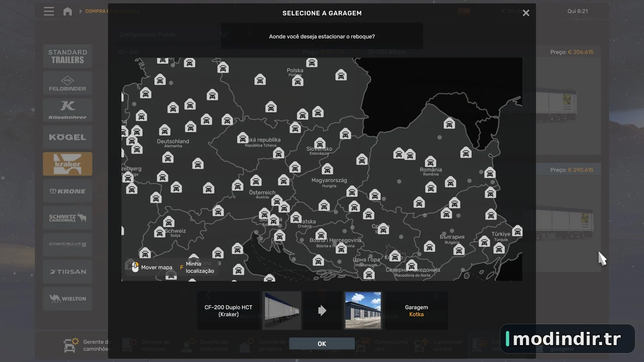Choose the Kögel trailer brand

[68, 137]
